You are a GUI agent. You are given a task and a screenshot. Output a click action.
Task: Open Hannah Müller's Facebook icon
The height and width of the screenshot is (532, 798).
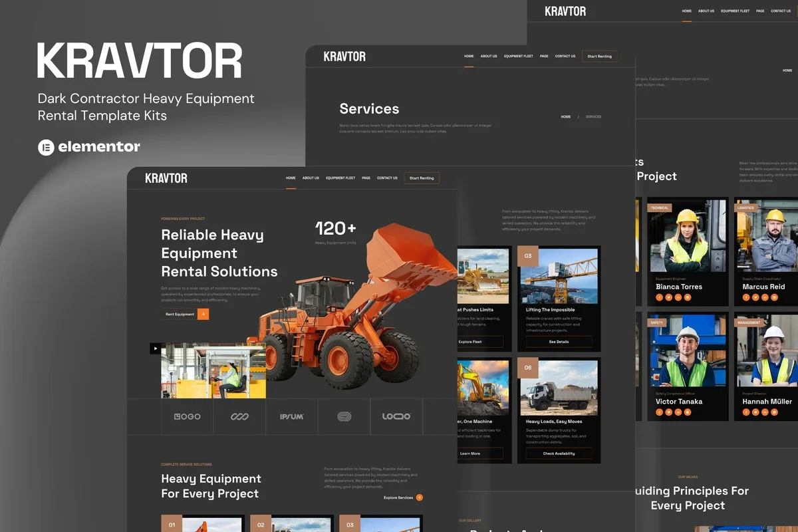coord(746,412)
